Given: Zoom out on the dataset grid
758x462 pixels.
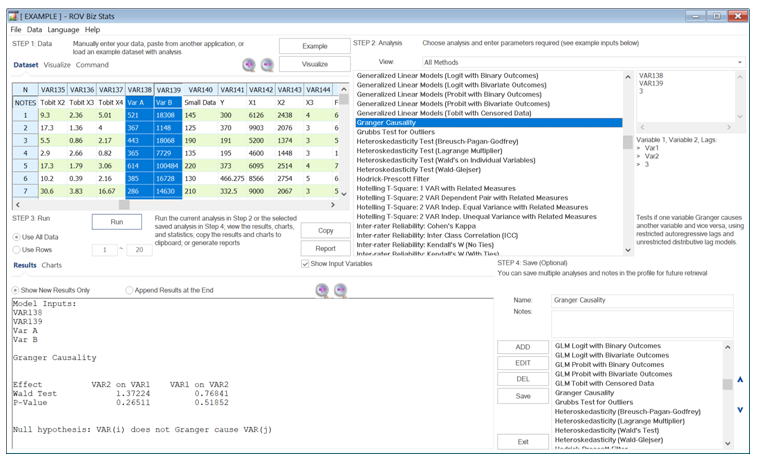Looking at the screenshot, I should click(x=267, y=64).
